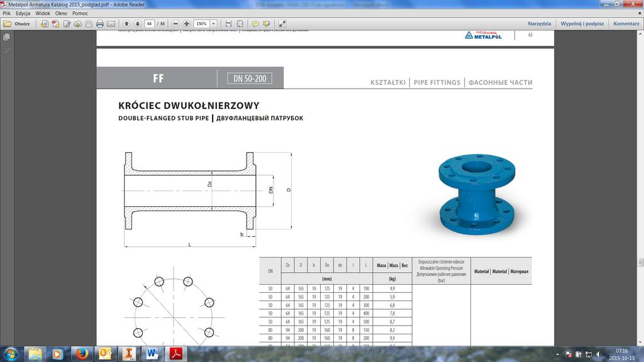Click the convert PDF to Word icon

[45, 24]
